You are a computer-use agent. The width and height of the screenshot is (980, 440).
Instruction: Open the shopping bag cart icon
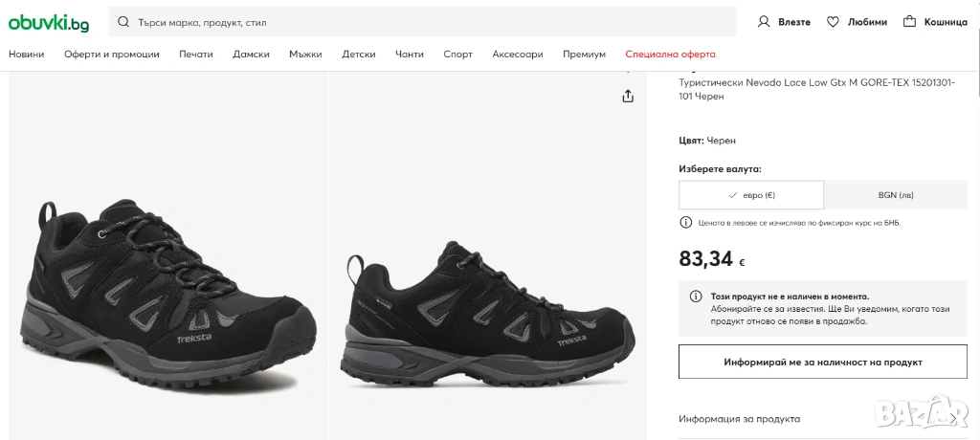pyautogui.click(x=909, y=22)
